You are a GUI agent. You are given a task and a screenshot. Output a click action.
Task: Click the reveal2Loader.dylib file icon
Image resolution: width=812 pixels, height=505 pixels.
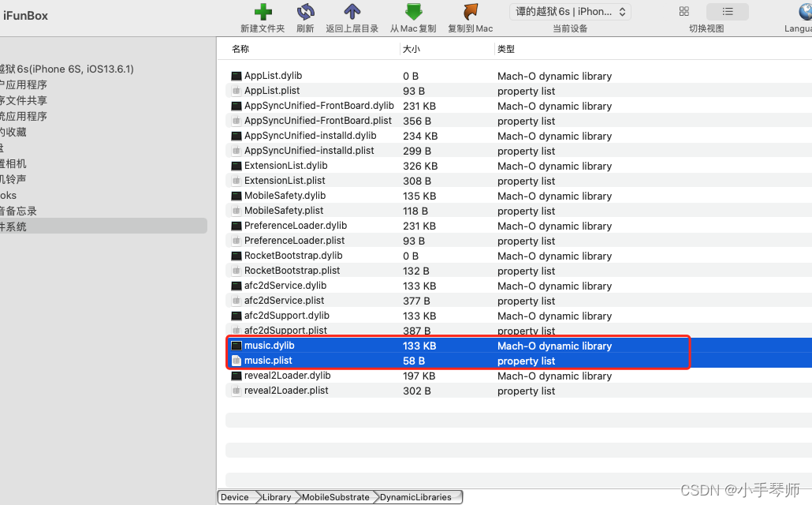237,376
